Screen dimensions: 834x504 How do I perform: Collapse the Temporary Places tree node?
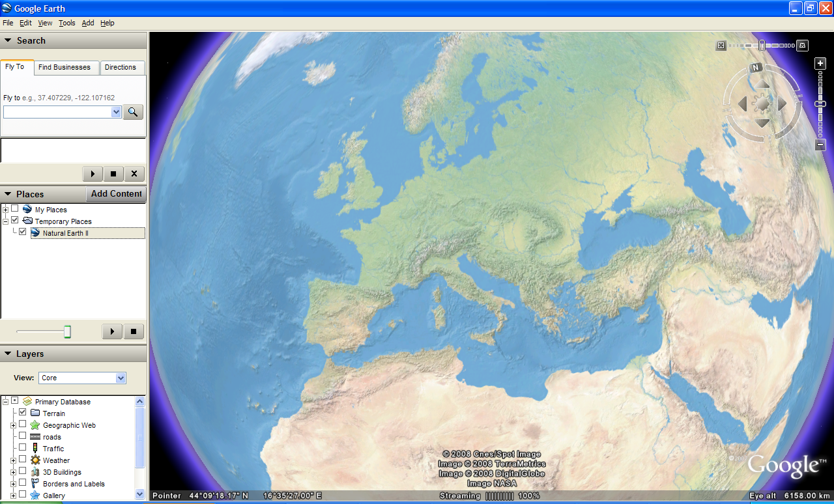point(6,221)
